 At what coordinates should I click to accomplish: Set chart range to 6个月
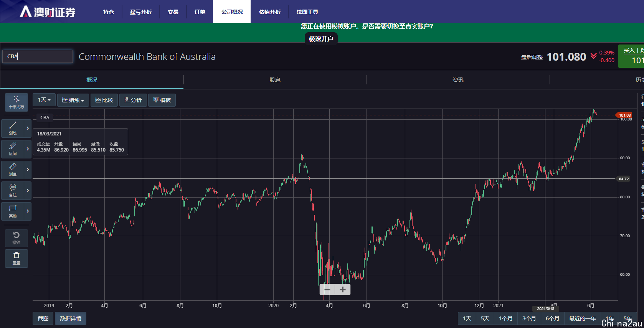pyautogui.click(x=552, y=318)
